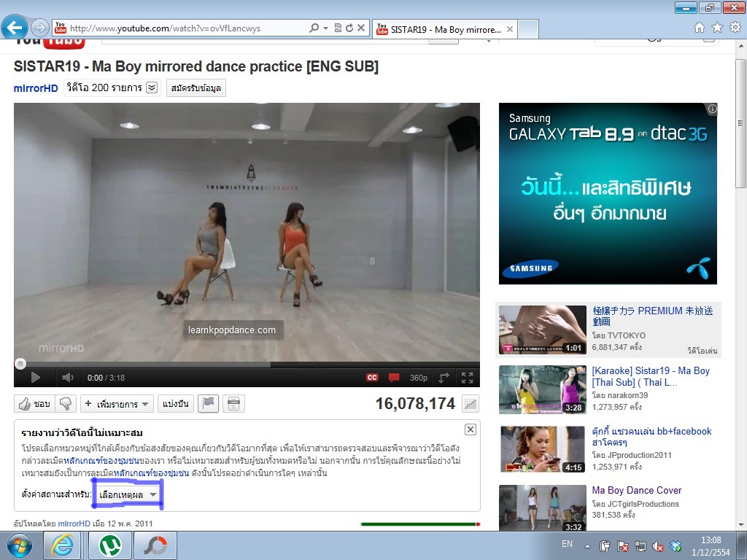Open the interactive transcript icon button
The height and width of the screenshot is (560, 747).
pos(233,404)
